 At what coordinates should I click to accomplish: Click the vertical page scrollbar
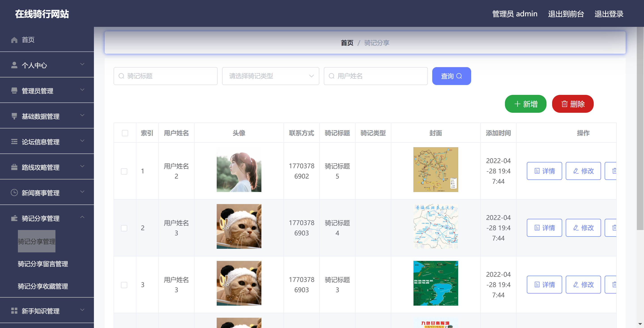[x=640, y=128]
